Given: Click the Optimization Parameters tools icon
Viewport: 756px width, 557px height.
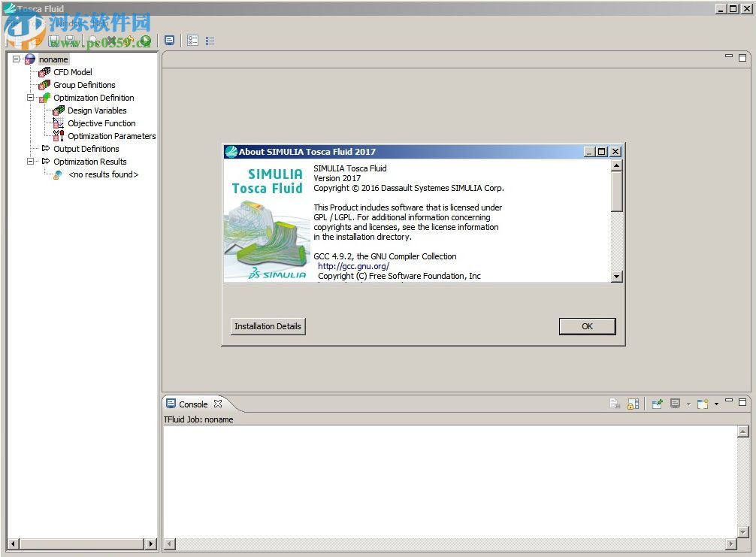Looking at the screenshot, I should coord(59,136).
